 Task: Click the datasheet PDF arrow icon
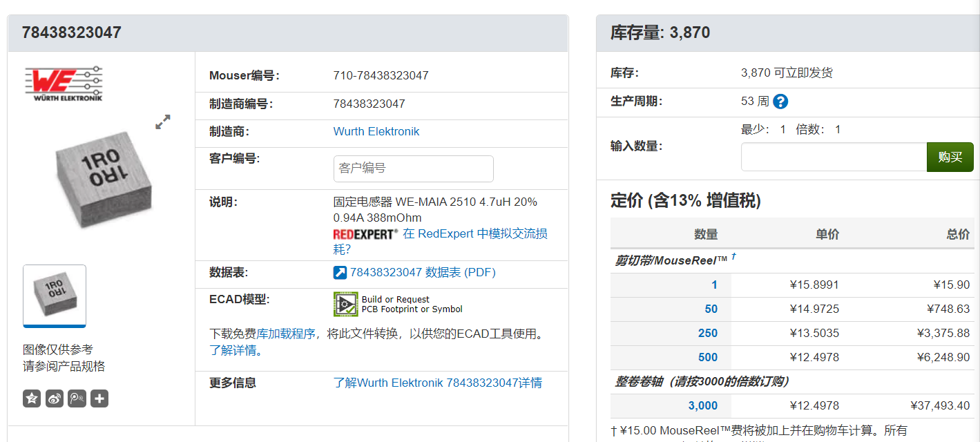point(340,273)
